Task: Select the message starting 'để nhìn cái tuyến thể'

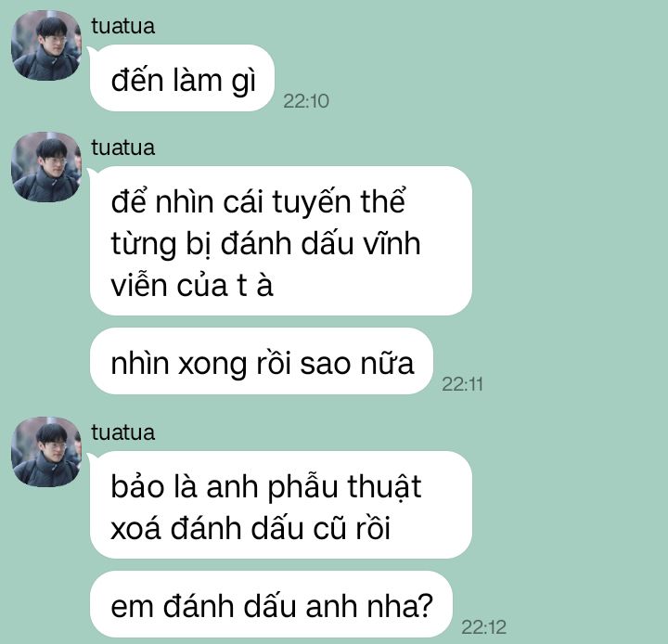Action: click(x=281, y=241)
